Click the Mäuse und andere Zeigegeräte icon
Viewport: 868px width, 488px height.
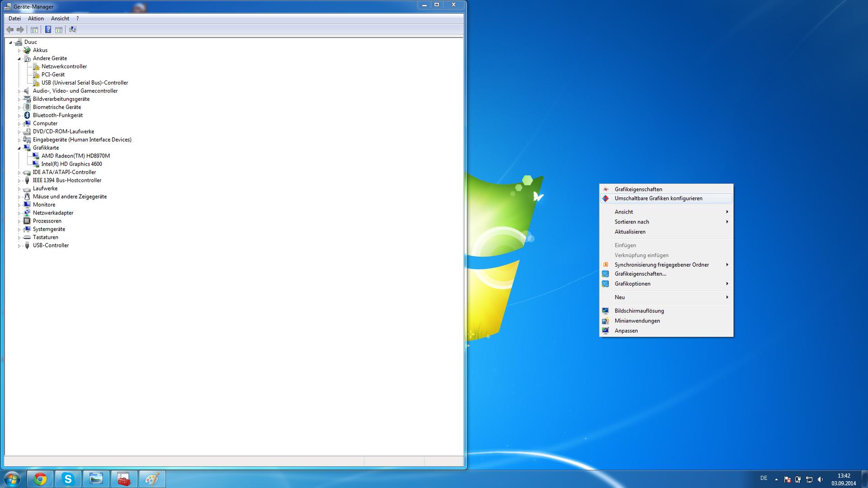point(27,197)
